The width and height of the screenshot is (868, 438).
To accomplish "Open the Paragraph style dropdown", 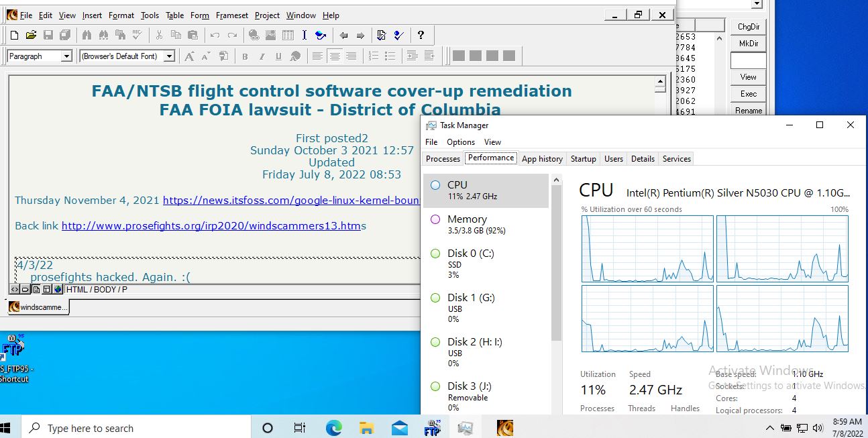I will click(66, 56).
